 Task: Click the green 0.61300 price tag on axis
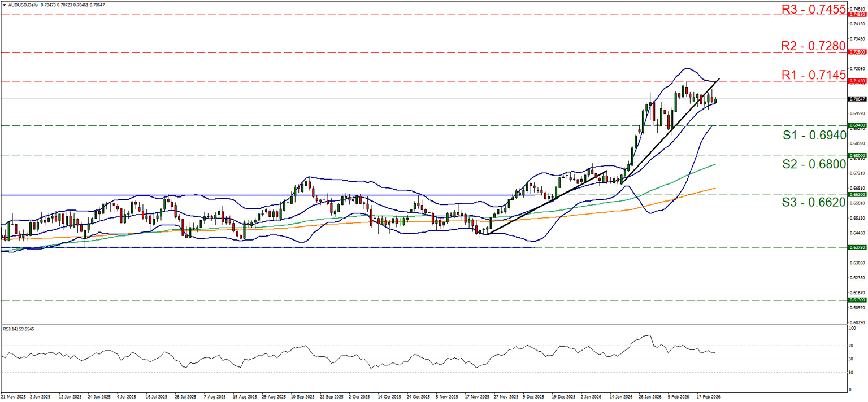[x=857, y=300]
